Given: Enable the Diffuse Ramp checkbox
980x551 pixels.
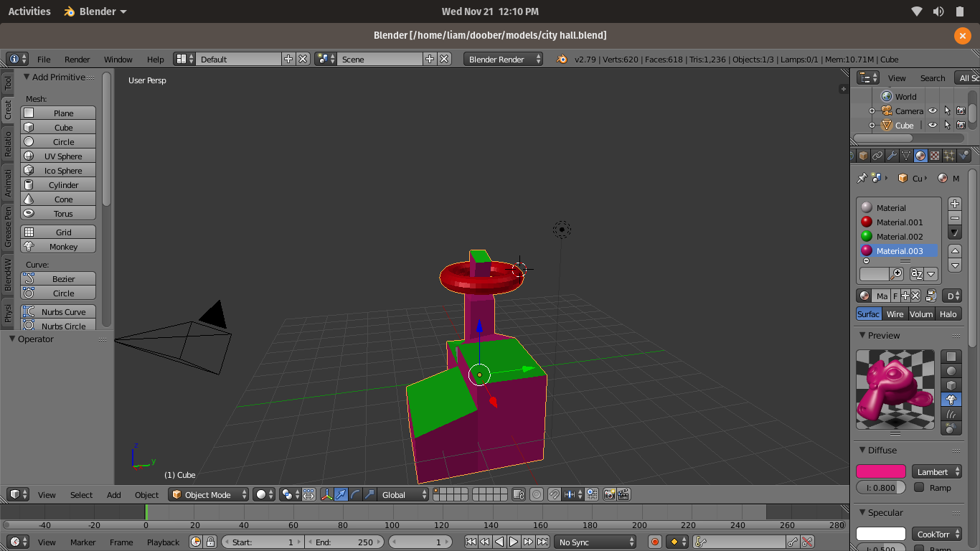Looking at the screenshot, I should [919, 488].
